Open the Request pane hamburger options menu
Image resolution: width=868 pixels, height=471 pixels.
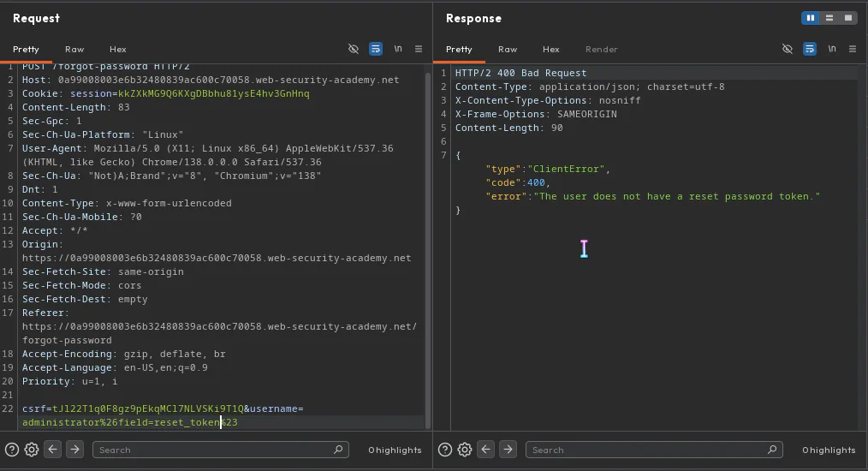tap(419, 49)
